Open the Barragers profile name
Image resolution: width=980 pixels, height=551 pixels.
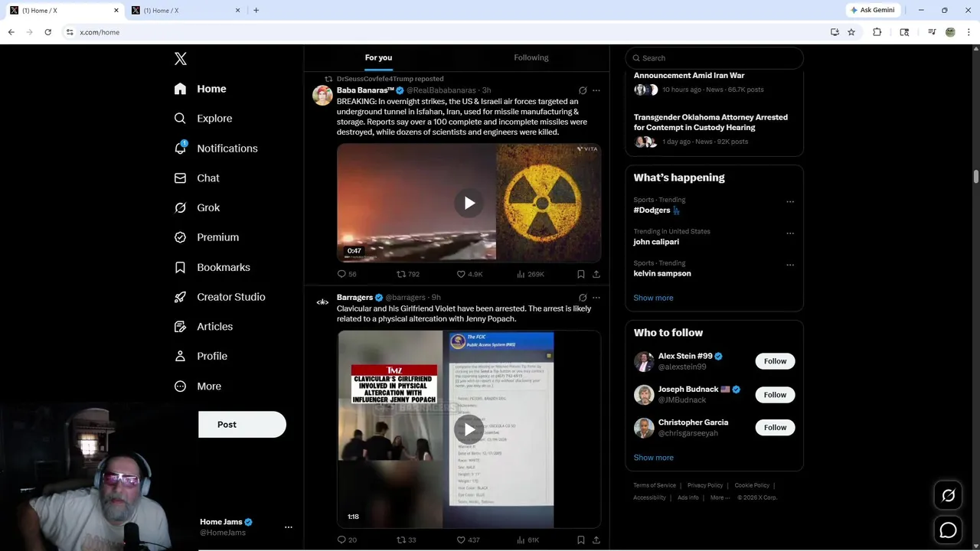tap(354, 297)
